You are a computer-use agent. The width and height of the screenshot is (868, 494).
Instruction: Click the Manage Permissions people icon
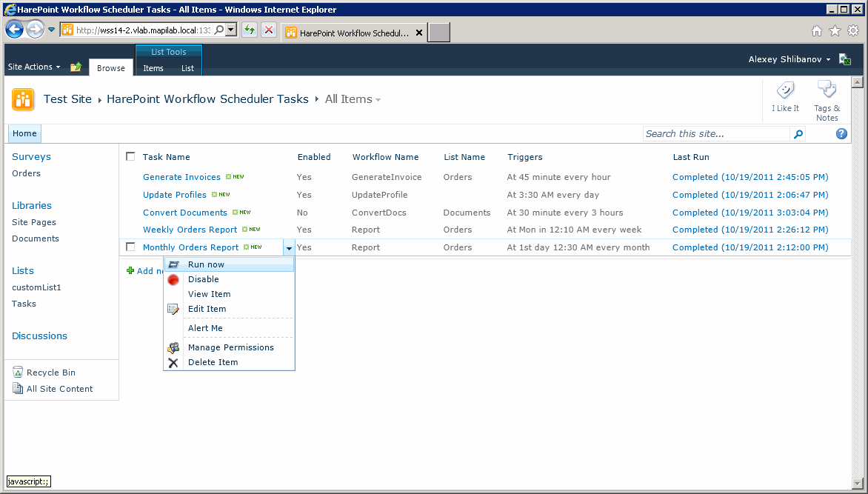(x=173, y=348)
